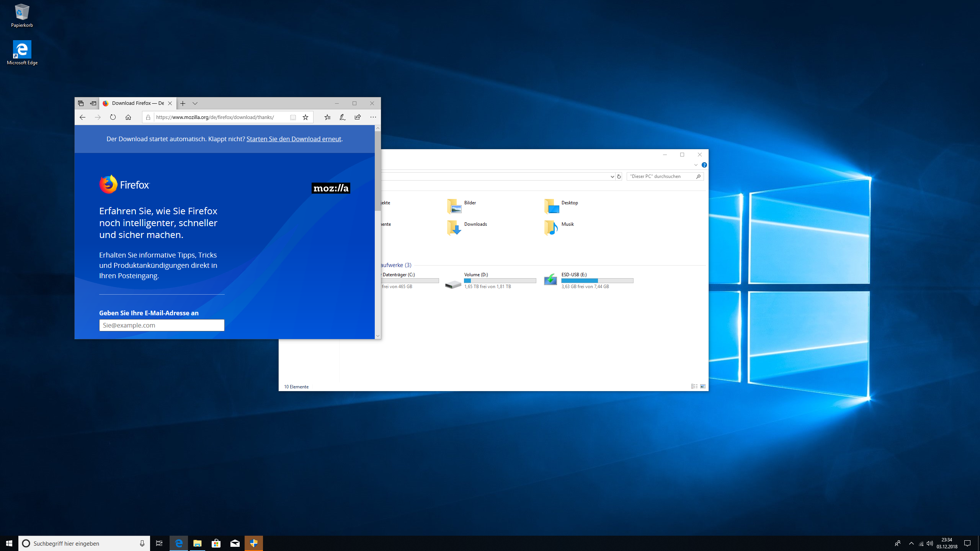Screen dimensions: 980x551
Task: Open Microsoft Store from taskbar
Action: click(x=216, y=543)
